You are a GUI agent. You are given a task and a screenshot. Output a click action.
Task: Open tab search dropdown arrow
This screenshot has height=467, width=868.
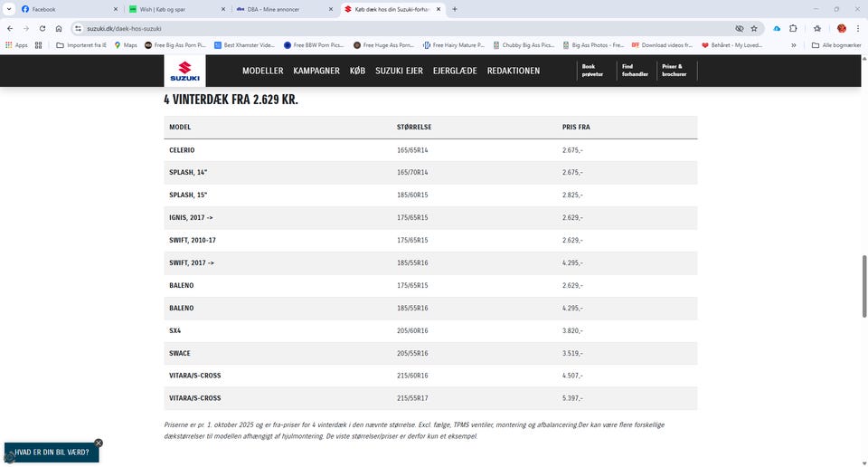pos(9,9)
